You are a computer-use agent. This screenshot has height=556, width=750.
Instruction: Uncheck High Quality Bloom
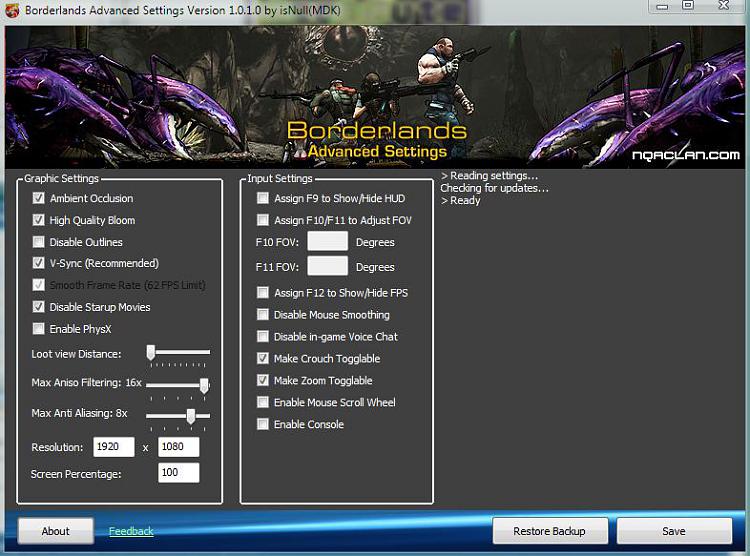click(38, 220)
